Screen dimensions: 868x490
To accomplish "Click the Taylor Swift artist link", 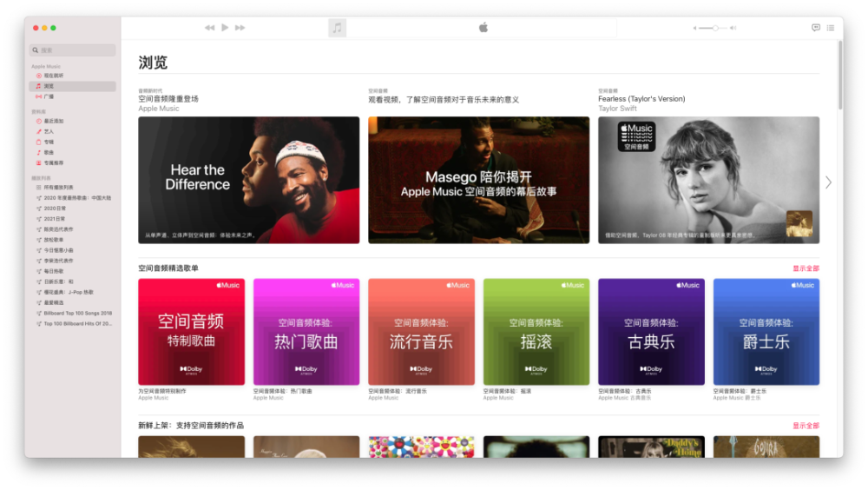I will coord(617,109).
